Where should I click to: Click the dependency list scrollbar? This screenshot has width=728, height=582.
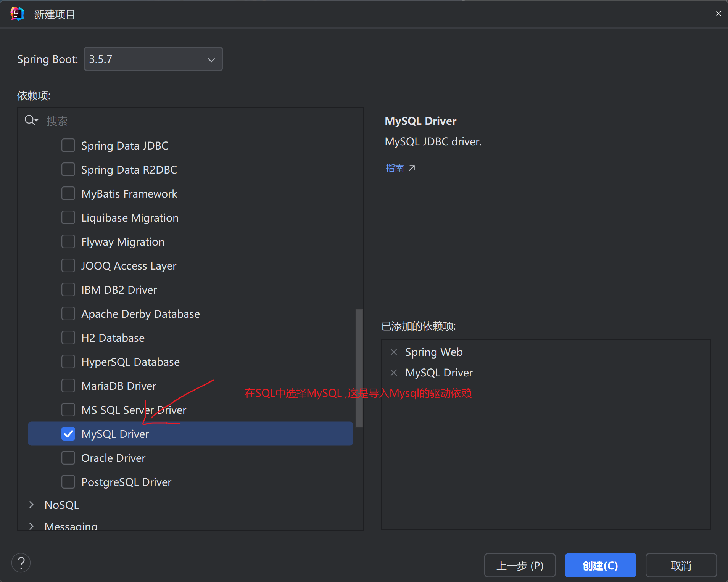coord(359,368)
